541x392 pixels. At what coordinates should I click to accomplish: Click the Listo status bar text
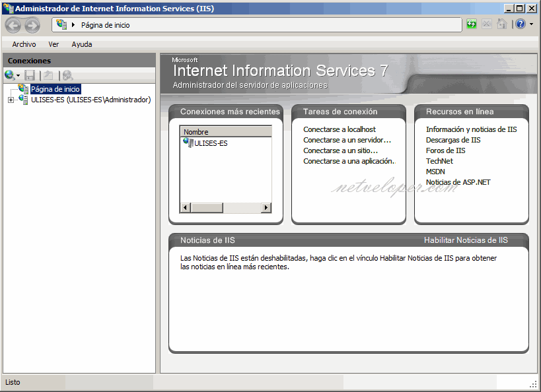click(13, 382)
